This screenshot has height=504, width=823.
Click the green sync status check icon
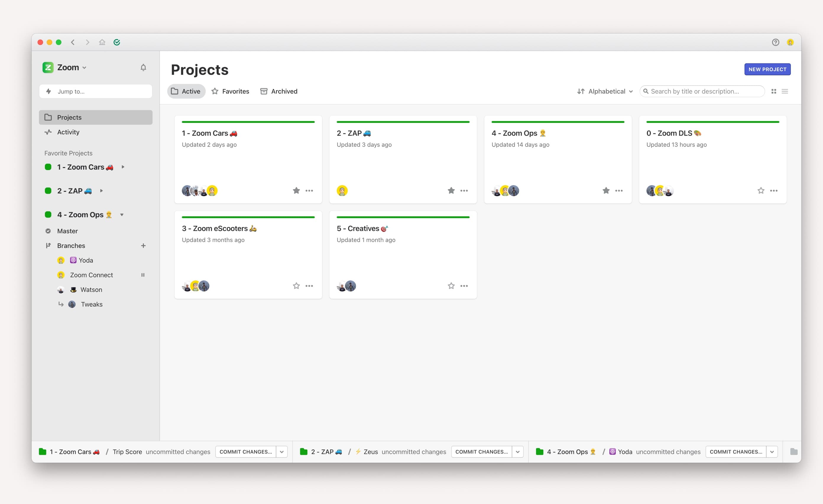116,42
